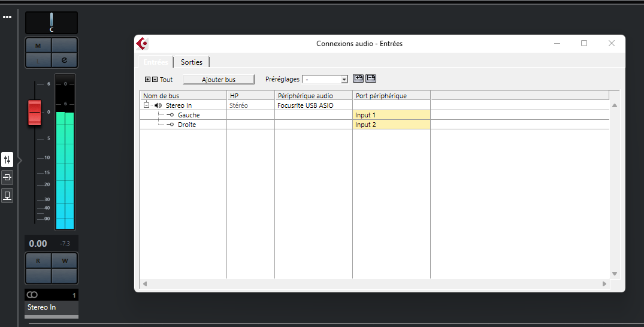Open the Préréglages dropdown
The image size is (644, 327).
(x=325, y=80)
